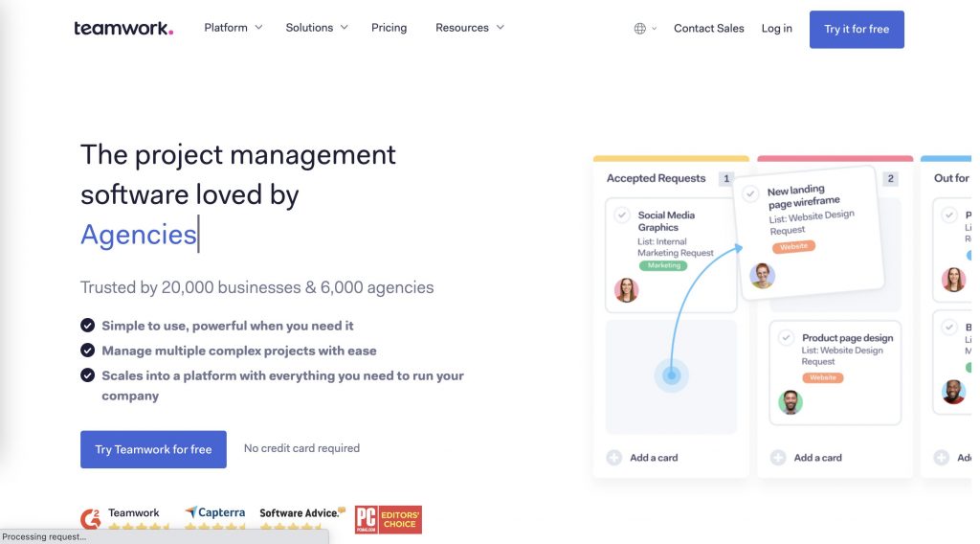Expand the Solutions menu

(317, 28)
